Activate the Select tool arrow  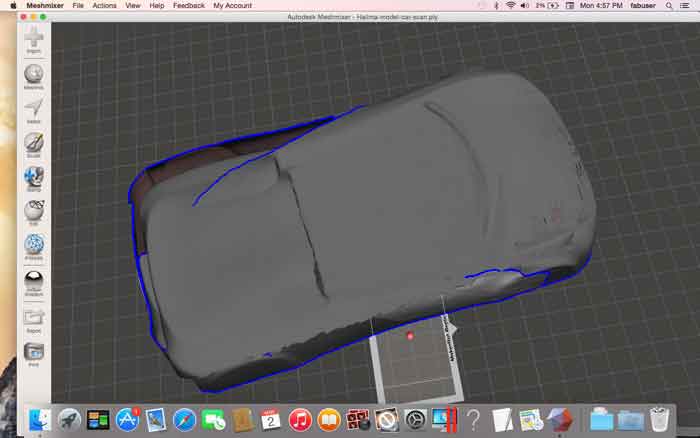(x=34, y=111)
